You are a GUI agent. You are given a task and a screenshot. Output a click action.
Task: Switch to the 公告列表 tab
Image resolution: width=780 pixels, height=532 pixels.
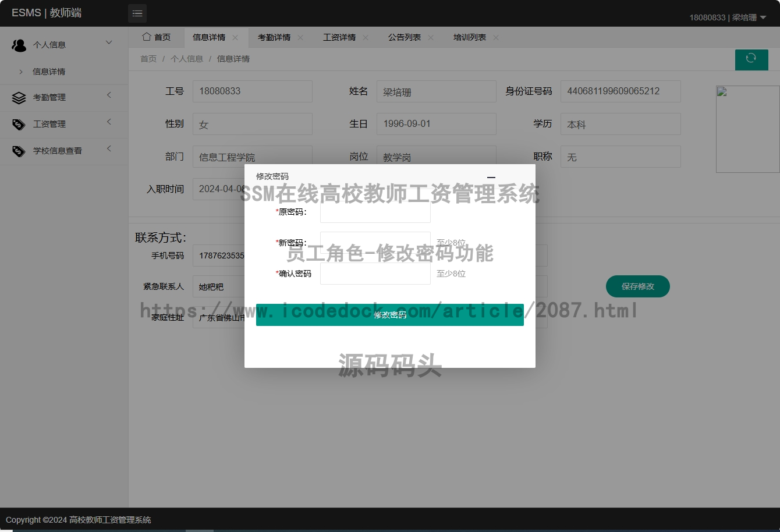pyautogui.click(x=405, y=37)
